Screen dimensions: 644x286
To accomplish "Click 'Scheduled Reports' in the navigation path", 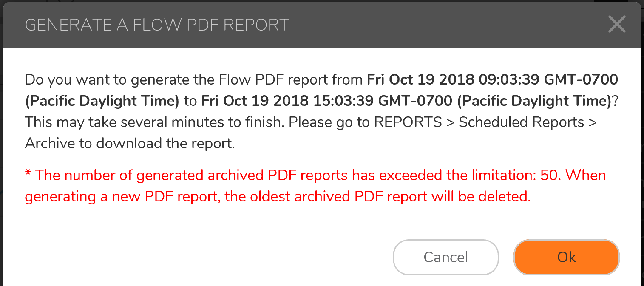I will 522,122.
